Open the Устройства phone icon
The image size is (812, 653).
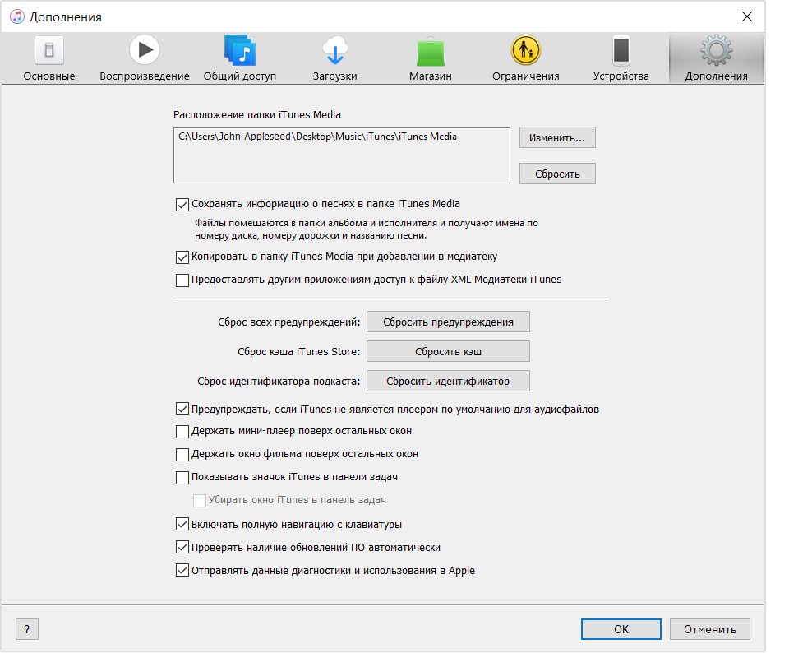pyautogui.click(x=621, y=51)
